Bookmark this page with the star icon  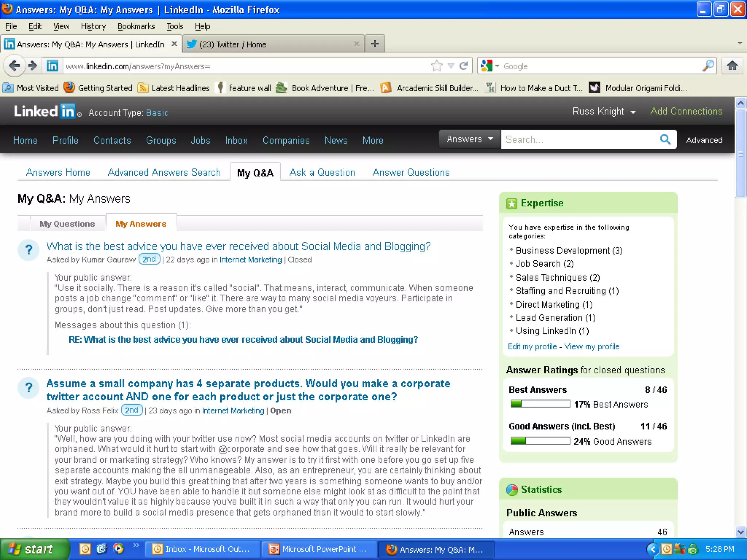(x=437, y=66)
